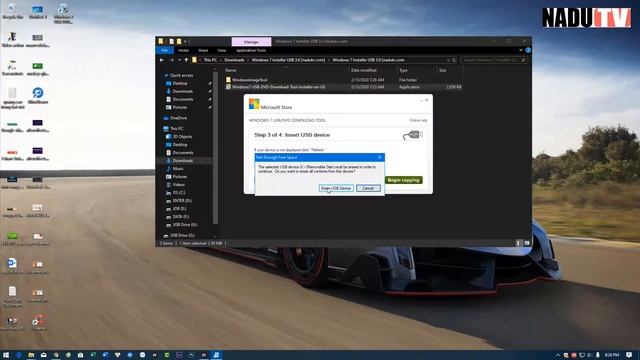Click the USB device icon in the download tool
Screen dimensions: 640x360
(x=412, y=135)
